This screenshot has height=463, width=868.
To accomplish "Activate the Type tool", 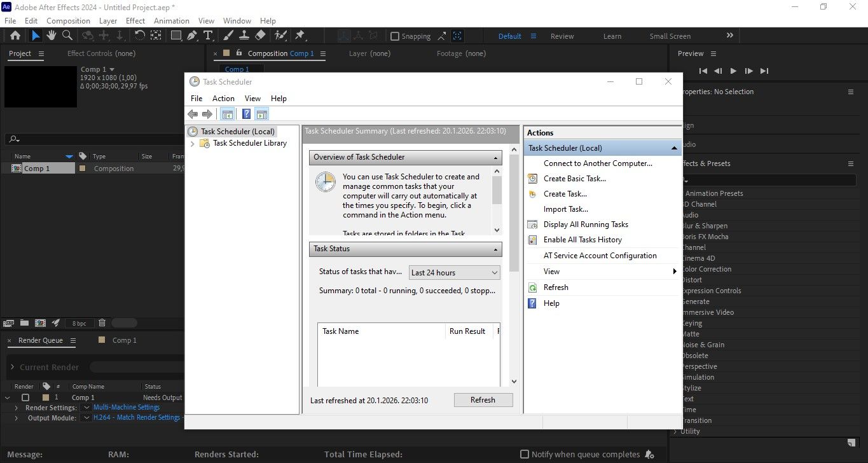I will tap(208, 36).
